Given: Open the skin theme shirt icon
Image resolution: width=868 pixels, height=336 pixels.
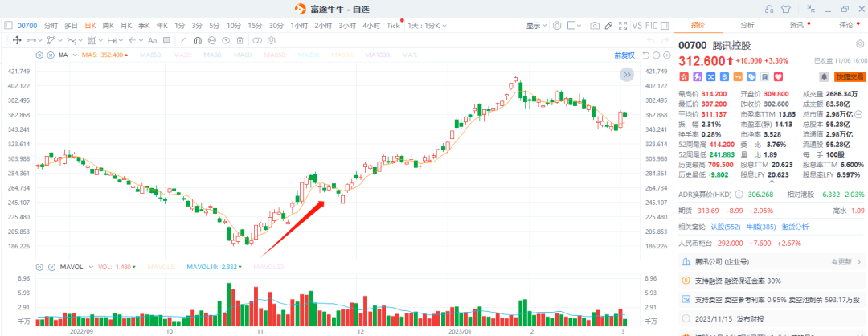Looking at the screenshot, I should [x=786, y=8].
